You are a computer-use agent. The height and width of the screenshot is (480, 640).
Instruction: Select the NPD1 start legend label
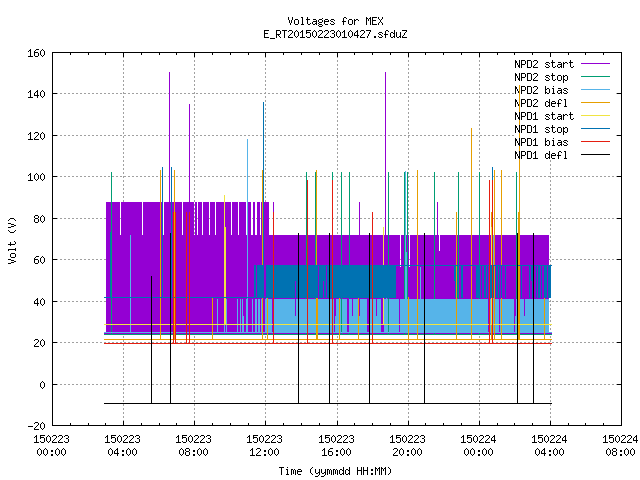544,116
